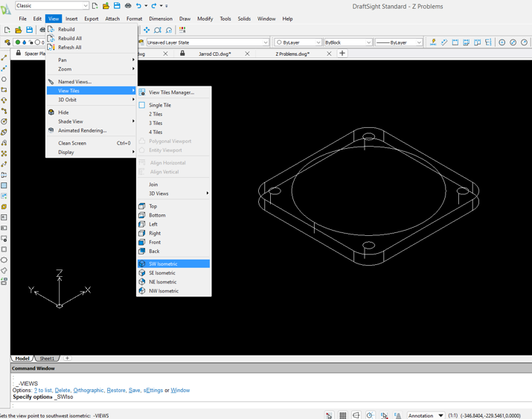This screenshot has height=419, width=532.
Task: Open the Dimension menu
Action: [x=160, y=19]
